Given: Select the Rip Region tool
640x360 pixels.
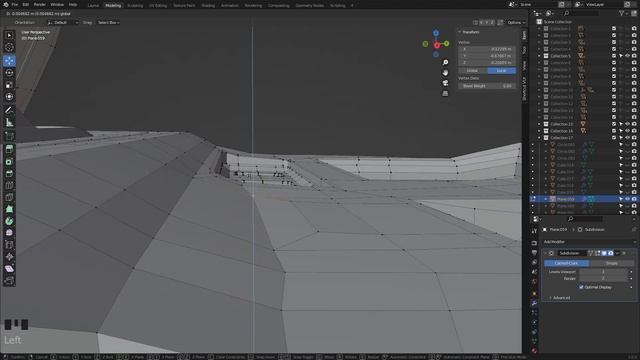Looking at the screenshot, I should coord(9,280).
